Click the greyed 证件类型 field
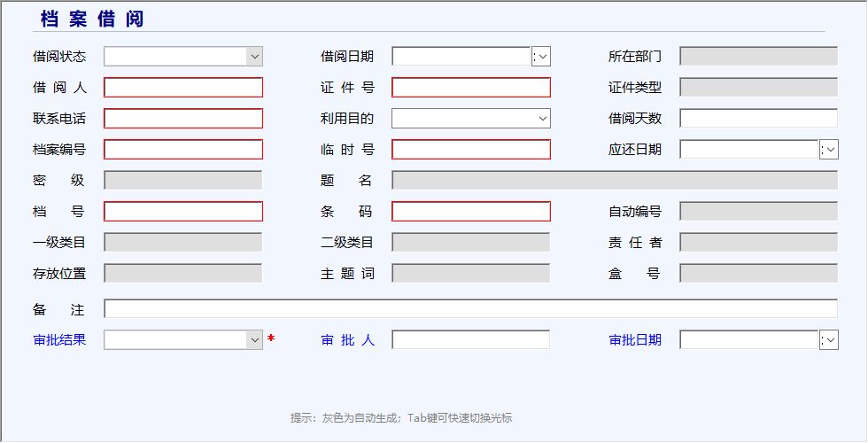Screen dimensions: 868x443 pos(758,87)
